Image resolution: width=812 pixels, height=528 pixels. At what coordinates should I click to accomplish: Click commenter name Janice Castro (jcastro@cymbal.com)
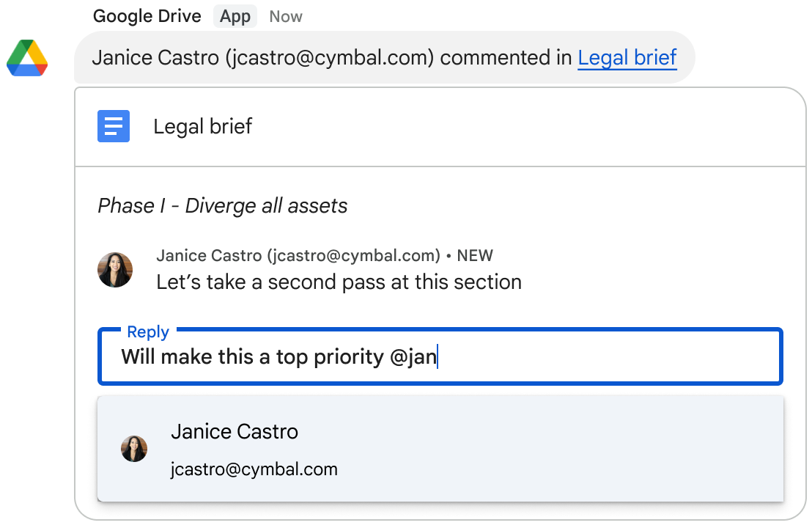[298, 255]
